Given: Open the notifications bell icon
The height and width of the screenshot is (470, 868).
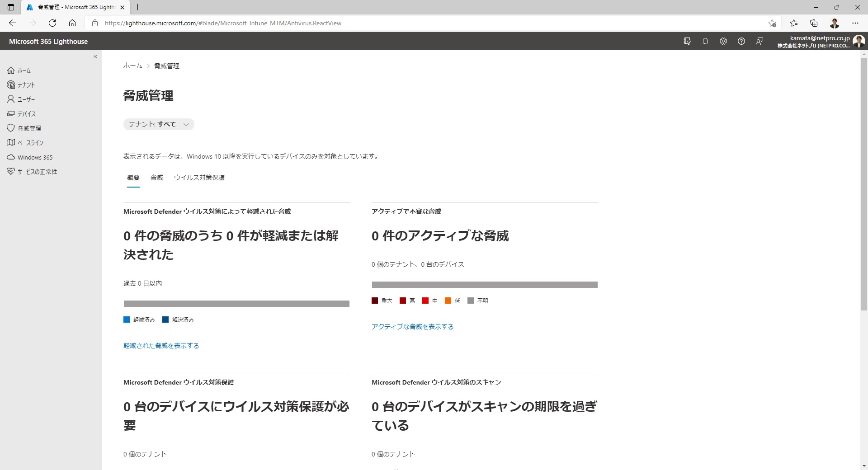Looking at the screenshot, I should coord(705,41).
